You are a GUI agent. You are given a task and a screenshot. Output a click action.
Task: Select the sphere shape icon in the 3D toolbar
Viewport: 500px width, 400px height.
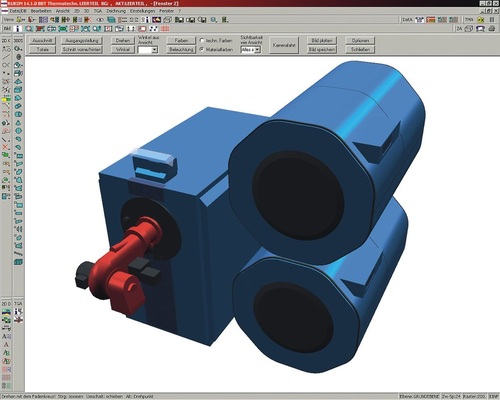(19, 130)
